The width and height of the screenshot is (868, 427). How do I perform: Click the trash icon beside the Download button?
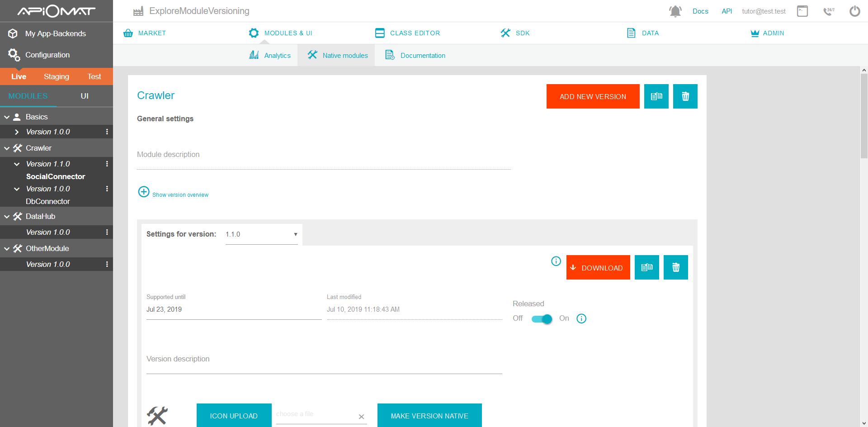pyautogui.click(x=675, y=267)
